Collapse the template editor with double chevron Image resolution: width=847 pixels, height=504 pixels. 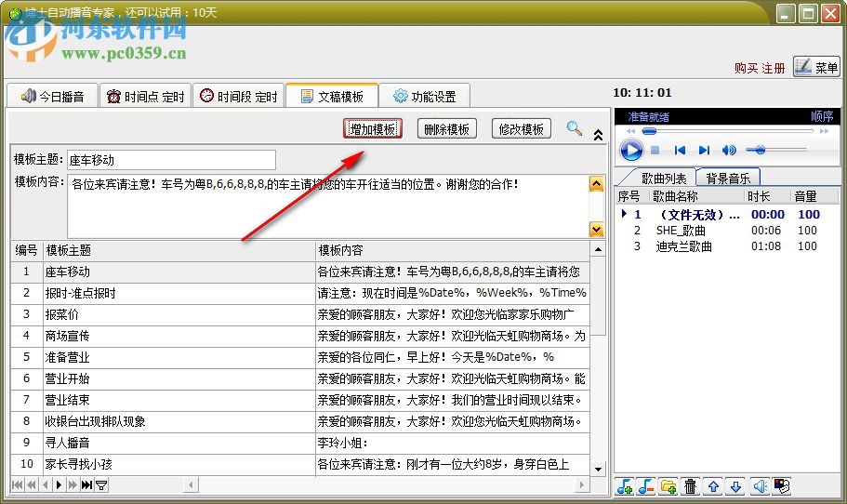click(598, 135)
